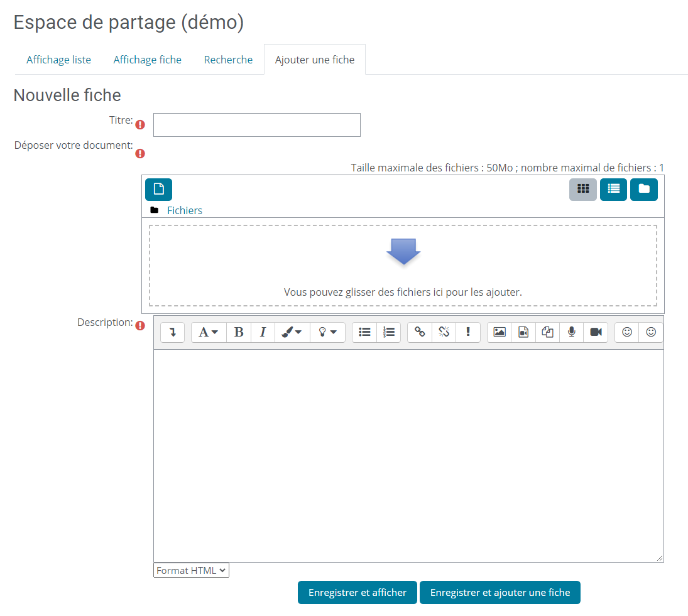The width and height of the screenshot is (688, 616).
Task: Open the Recherche tab
Action: pyautogui.click(x=228, y=60)
